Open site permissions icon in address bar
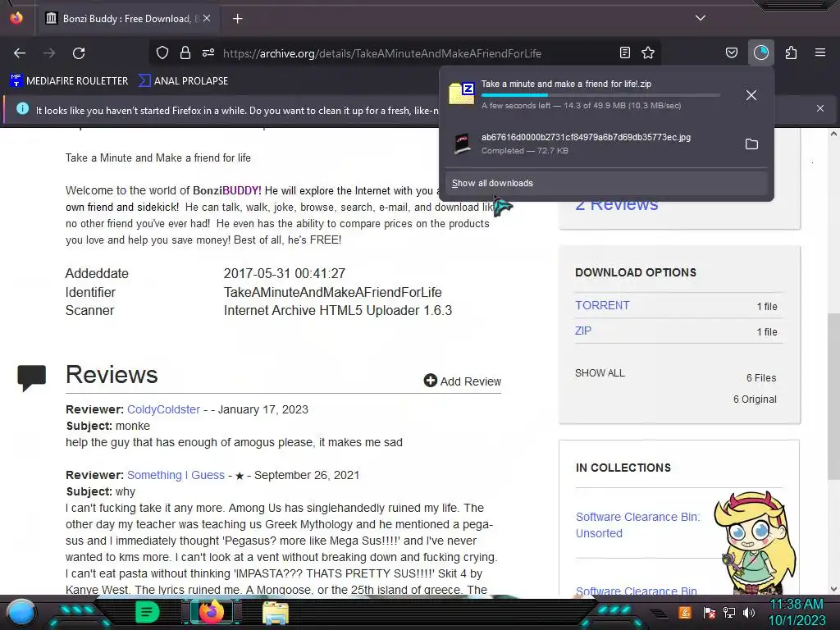 point(208,52)
